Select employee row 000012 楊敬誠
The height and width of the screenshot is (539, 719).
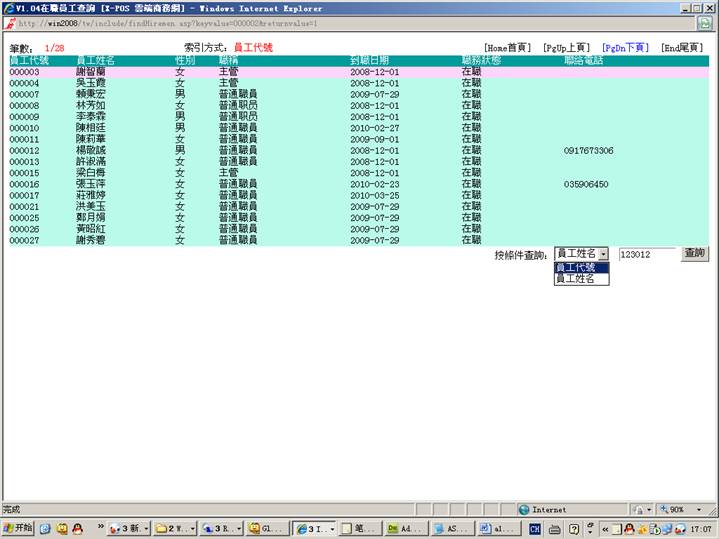tap(95, 150)
